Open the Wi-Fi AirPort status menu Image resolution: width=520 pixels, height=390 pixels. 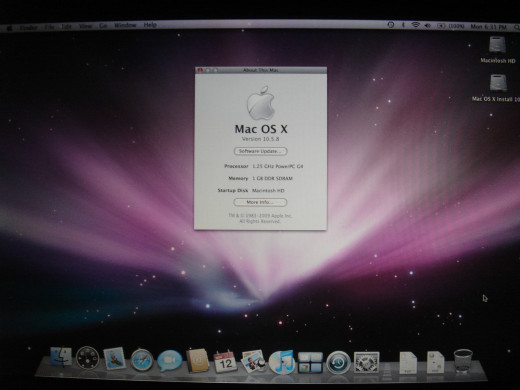[415, 25]
